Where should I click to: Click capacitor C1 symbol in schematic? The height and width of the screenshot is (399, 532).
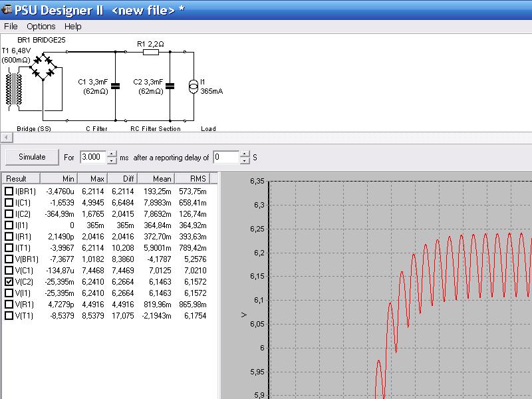[x=116, y=86]
